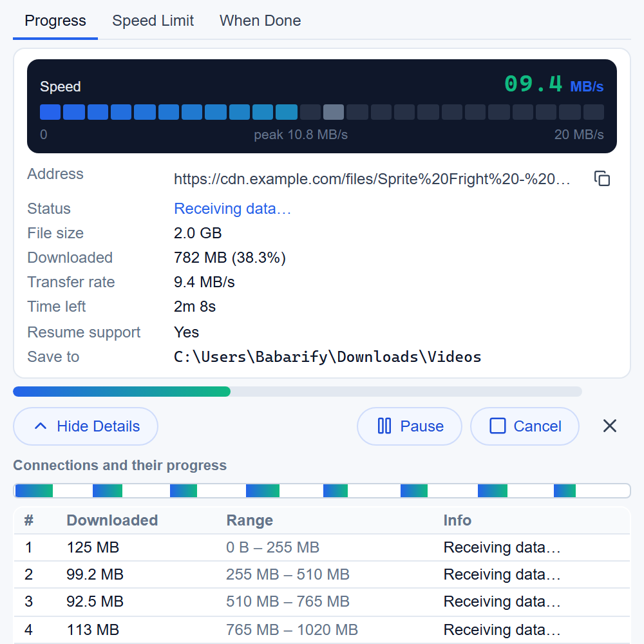Select connection row with 113 MB downloaded
Image resolution: width=644 pixels, height=644 pixels.
click(321, 630)
